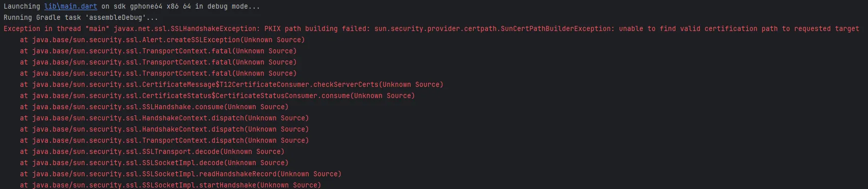Click the last TransportContext.fatal stack line
The image size is (868, 189).
click(x=158, y=74)
